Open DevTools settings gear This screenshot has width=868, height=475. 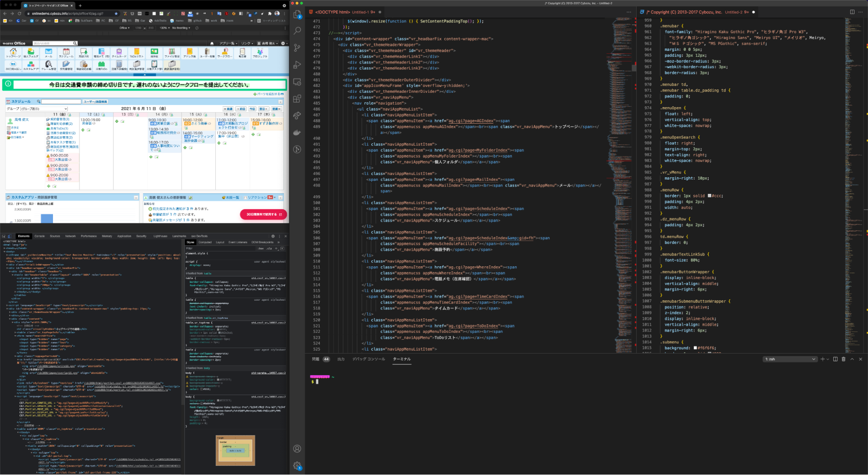click(273, 236)
